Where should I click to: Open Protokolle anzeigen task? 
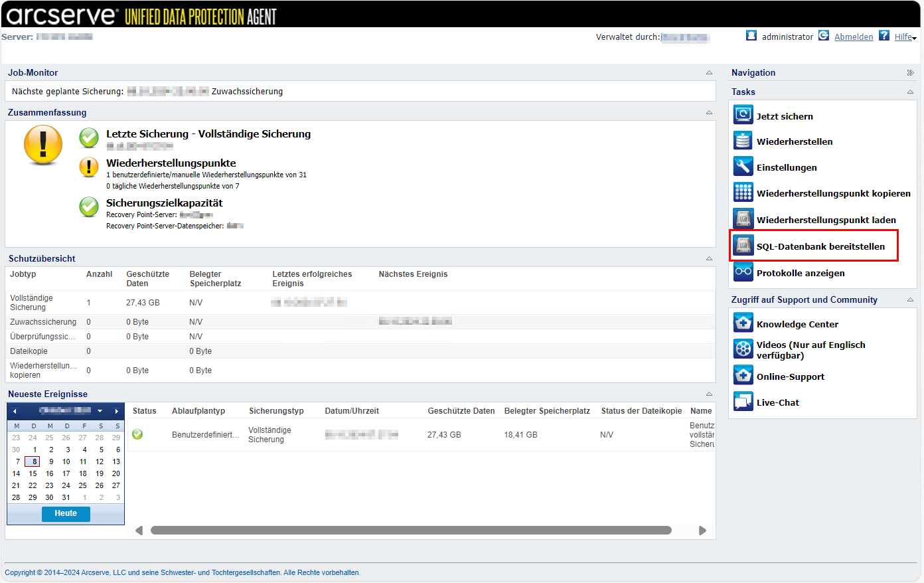pos(801,273)
